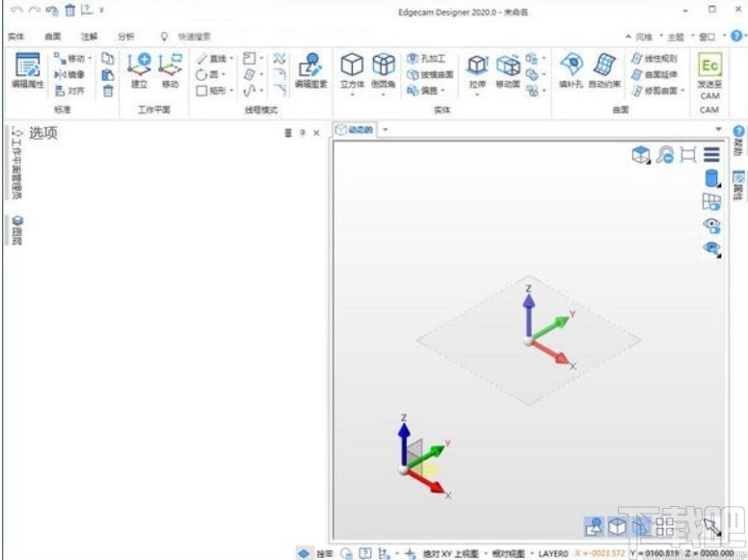
Task: Open the 工作平面管理员 side tab
Action: [16, 162]
